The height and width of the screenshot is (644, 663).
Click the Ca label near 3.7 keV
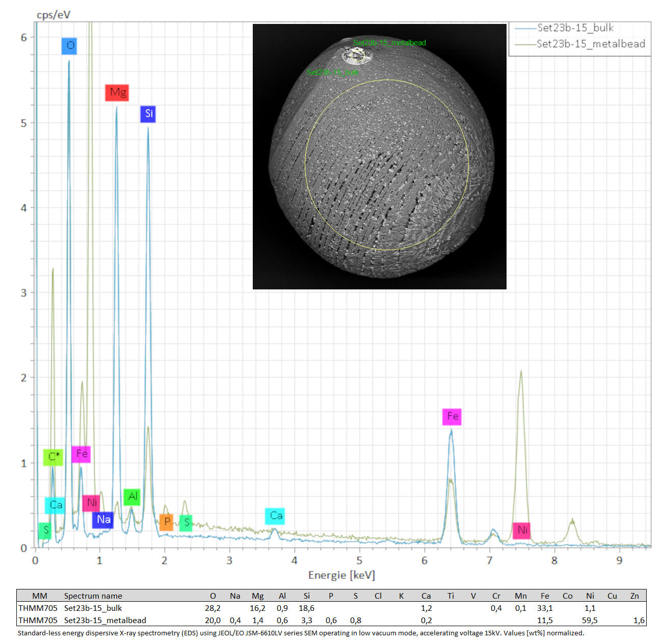coord(275,516)
